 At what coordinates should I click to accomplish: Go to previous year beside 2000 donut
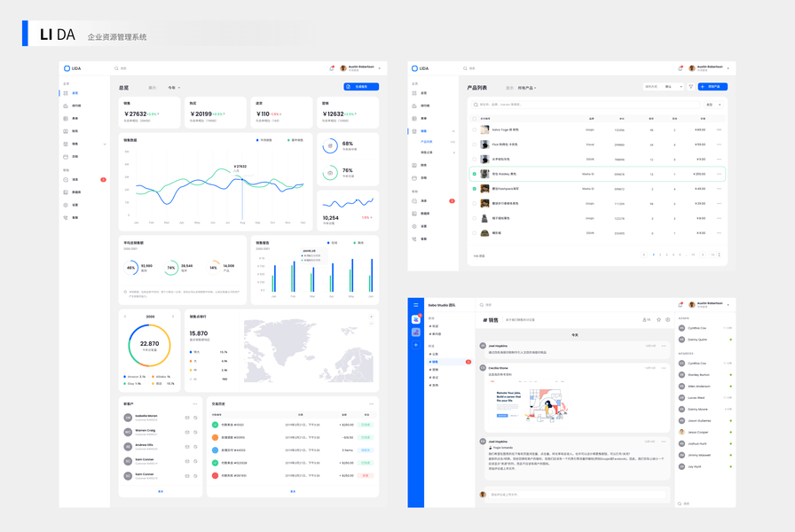pos(125,317)
